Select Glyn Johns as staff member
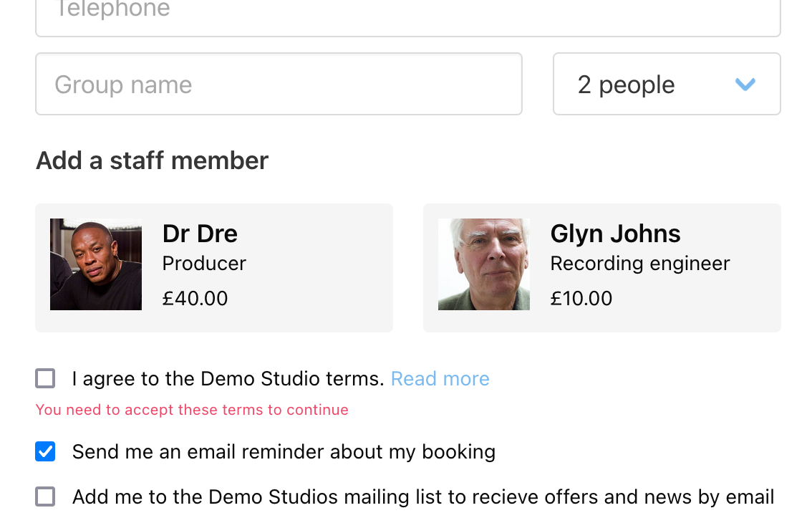Screen dimensions: 812x523 click(601, 267)
